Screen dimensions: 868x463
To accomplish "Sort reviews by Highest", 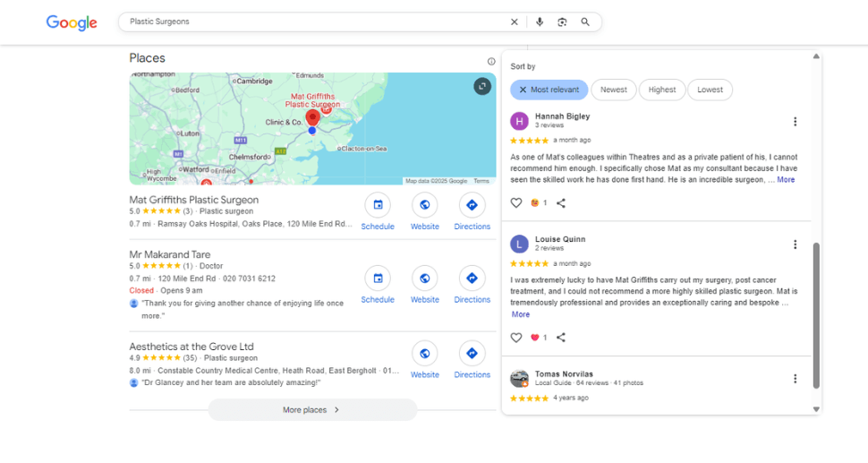I will (662, 90).
